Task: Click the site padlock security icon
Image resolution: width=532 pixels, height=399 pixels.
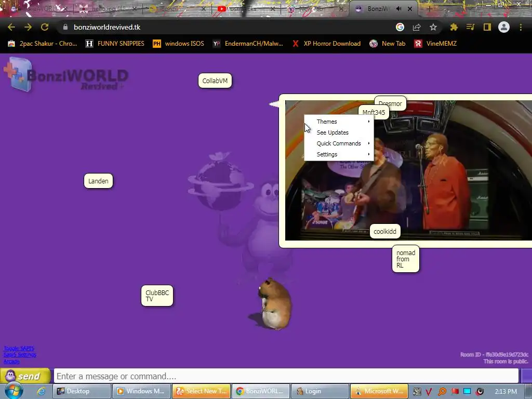Action: click(65, 27)
